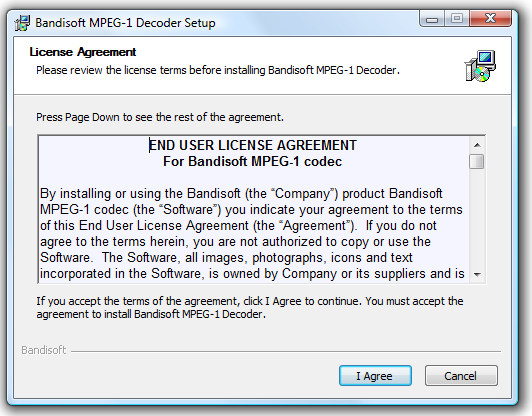532x416 pixels.
Task: Click the If you accept the terms text
Action: (x=250, y=307)
